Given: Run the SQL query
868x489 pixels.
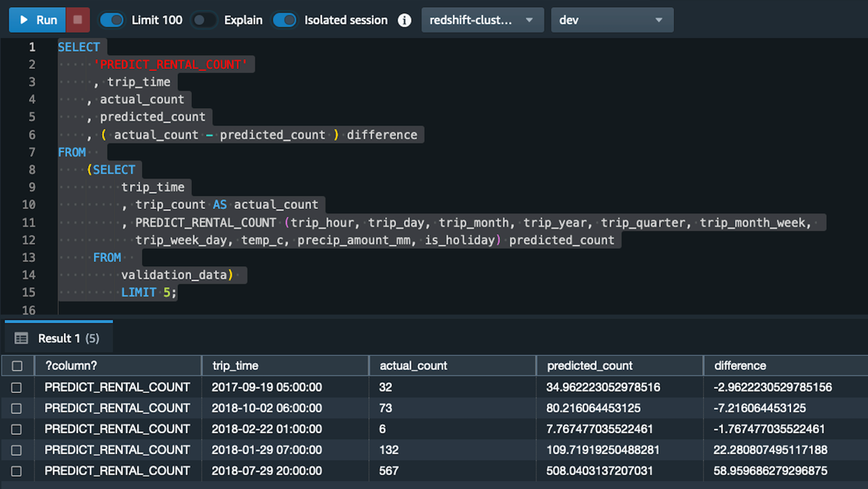Looking at the screenshot, I should (37, 20).
